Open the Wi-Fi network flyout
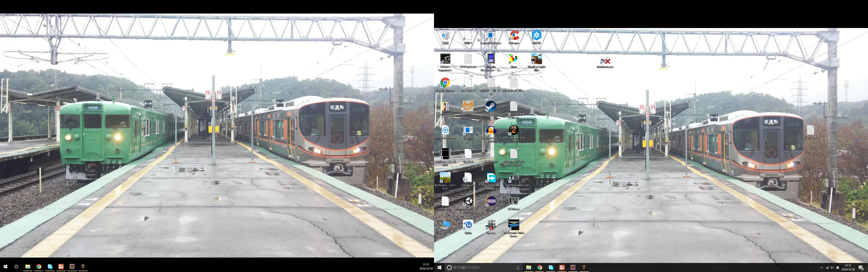The height and width of the screenshot is (272, 868). tap(827, 268)
